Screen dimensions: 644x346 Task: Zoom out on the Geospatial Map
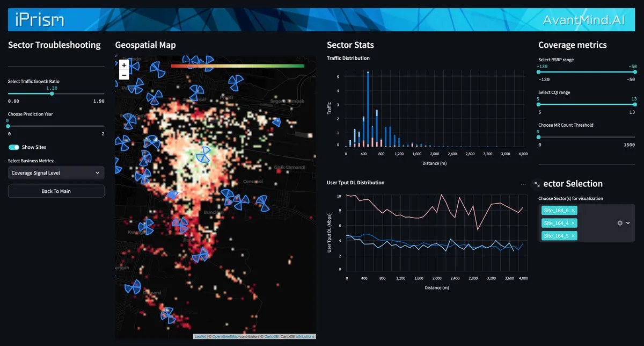[x=124, y=75]
